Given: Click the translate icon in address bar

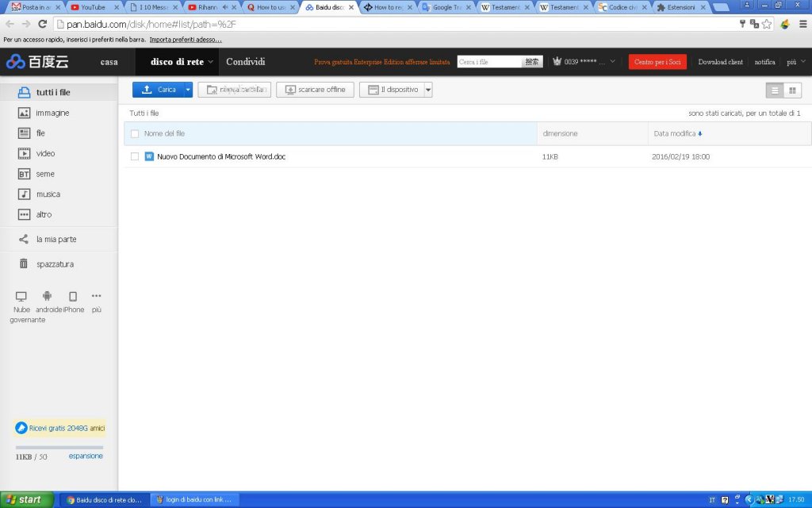Looking at the screenshot, I should [x=755, y=24].
